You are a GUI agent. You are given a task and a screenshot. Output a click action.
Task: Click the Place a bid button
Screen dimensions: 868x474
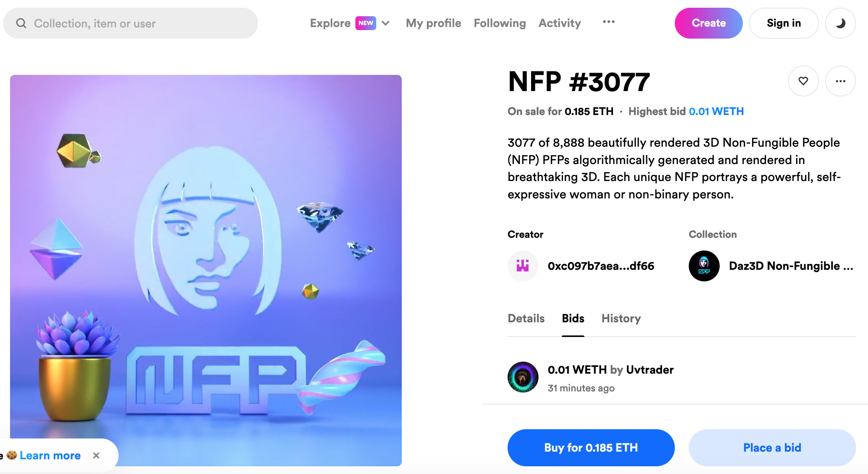pyautogui.click(x=772, y=447)
